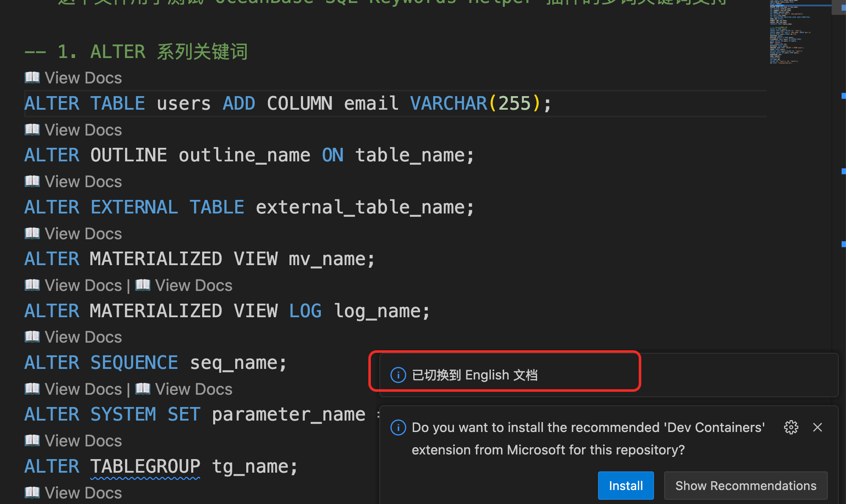Dismiss the Dev Containers notification
This screenshot has height=504, width=846.
(818, 427)
